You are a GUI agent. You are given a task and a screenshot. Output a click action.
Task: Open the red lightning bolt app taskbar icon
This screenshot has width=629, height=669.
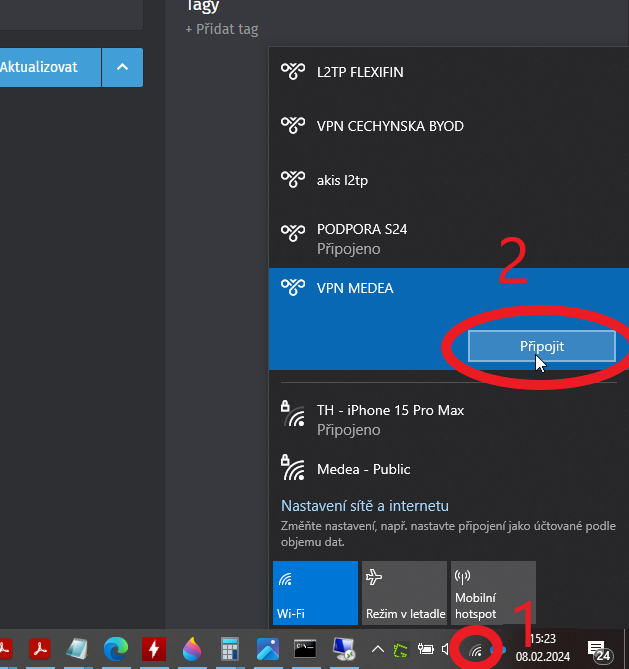click(x=154, y=649)
